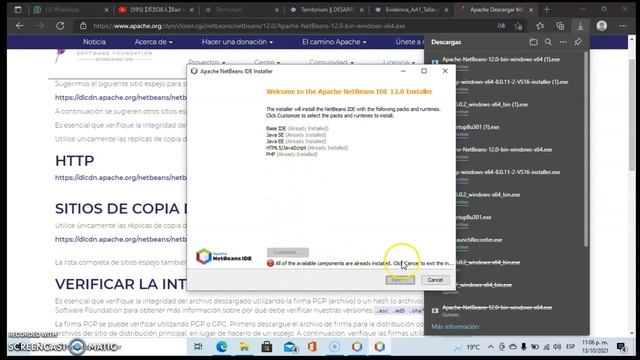Expand the Comunidad dropdown
This screenshot has height=360, width=640.
pyautogui.click(x=331, y=62)
